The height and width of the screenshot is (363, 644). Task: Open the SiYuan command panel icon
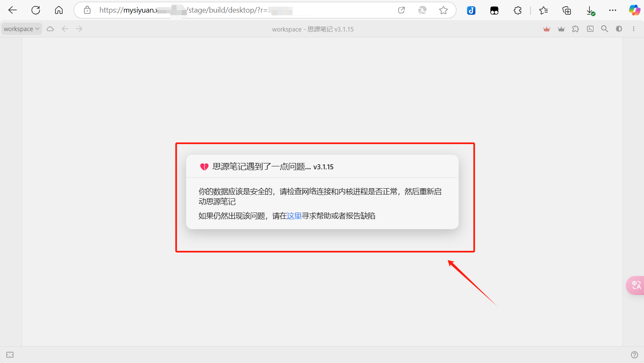[x=590, y=29]
